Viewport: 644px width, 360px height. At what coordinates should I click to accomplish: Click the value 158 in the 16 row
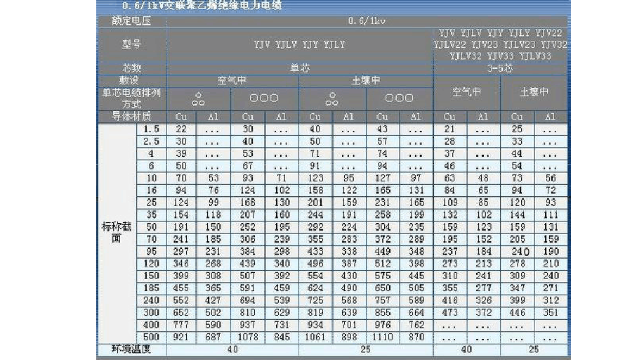pyautogui.click(x=315, y=191)
